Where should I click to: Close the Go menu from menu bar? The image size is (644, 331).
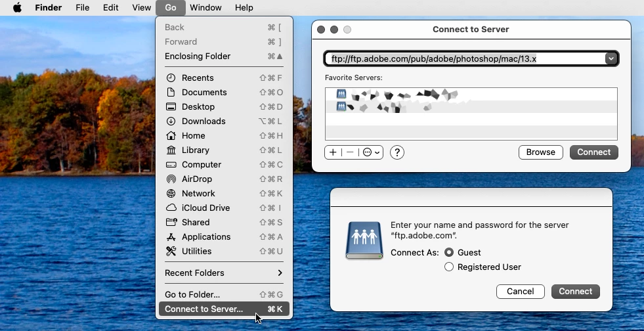pyautogui.click(x=171, y=7)
